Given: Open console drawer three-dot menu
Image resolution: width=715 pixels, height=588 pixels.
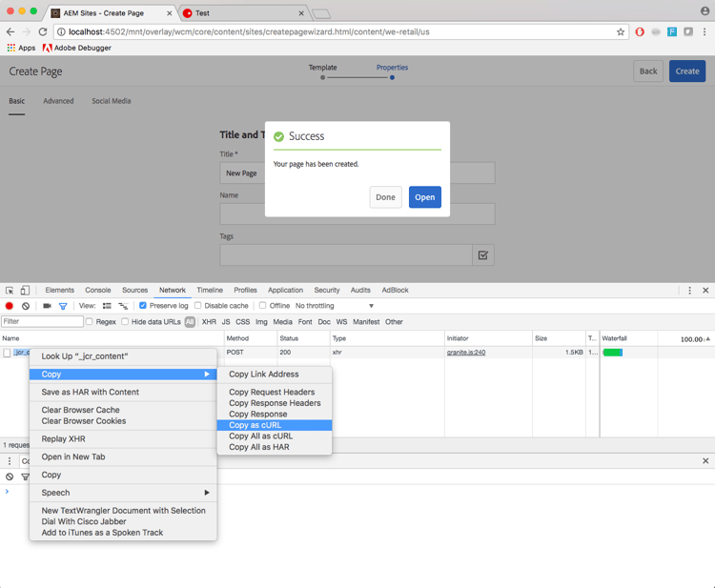Looking at the screenshot, I should pyautogui.click(x=10, y=461).
